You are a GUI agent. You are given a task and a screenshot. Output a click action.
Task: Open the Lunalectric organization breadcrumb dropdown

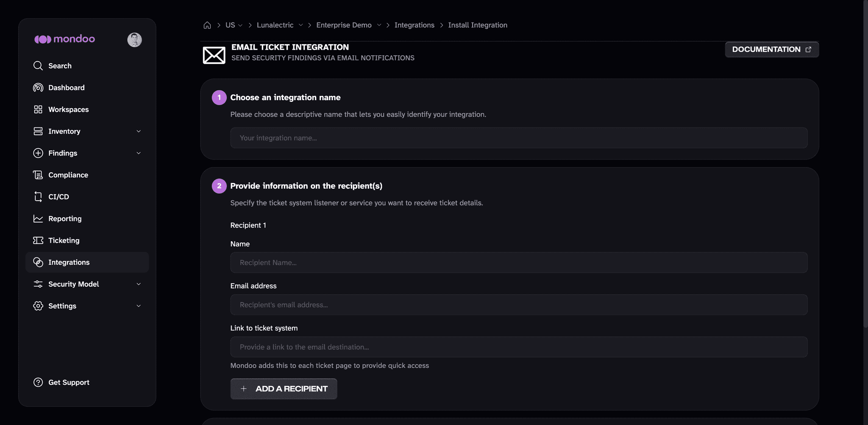[x=300, y=25]
